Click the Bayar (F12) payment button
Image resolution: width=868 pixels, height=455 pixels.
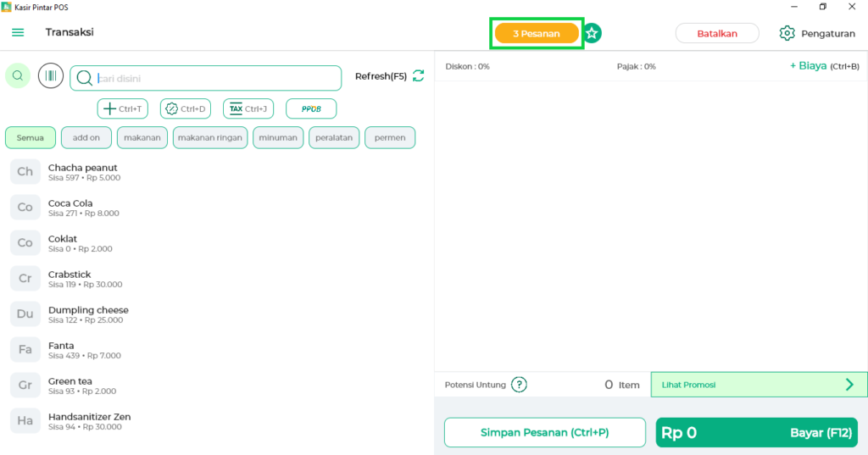(x=757, y=433)
